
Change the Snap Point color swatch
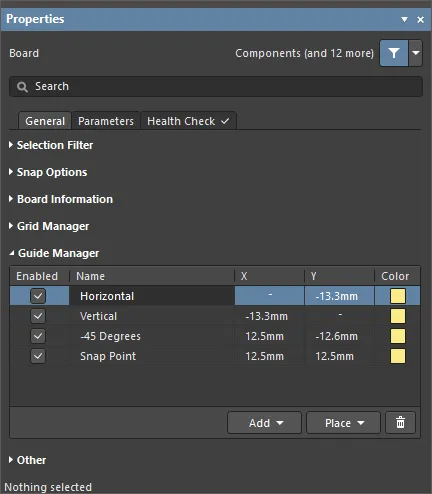(398, 356)
